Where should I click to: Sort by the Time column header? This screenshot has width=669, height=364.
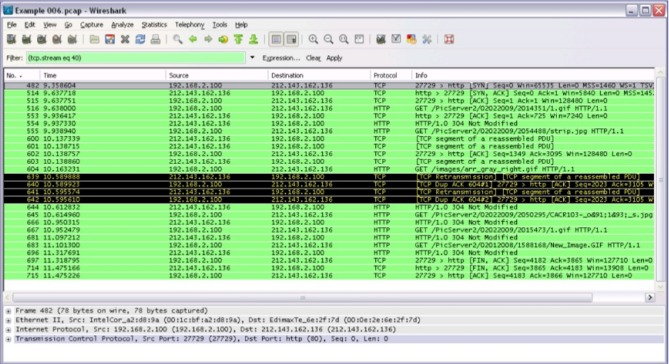point(103,75)
